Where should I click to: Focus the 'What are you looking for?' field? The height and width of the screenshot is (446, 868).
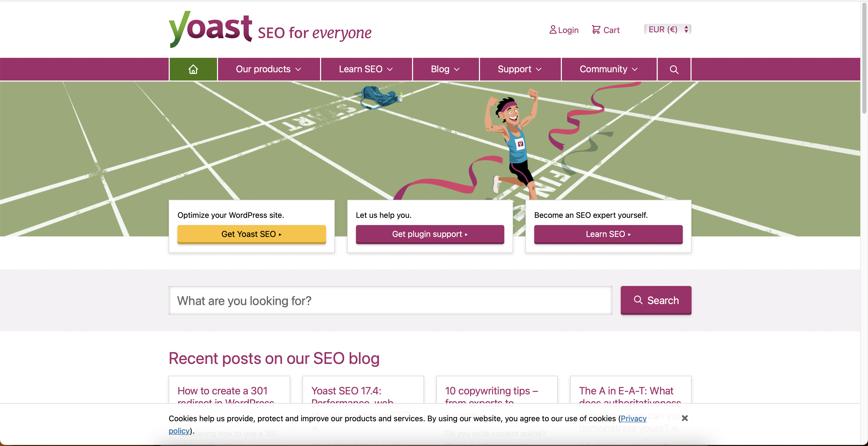pyautogui.click(x=390, y=301)
